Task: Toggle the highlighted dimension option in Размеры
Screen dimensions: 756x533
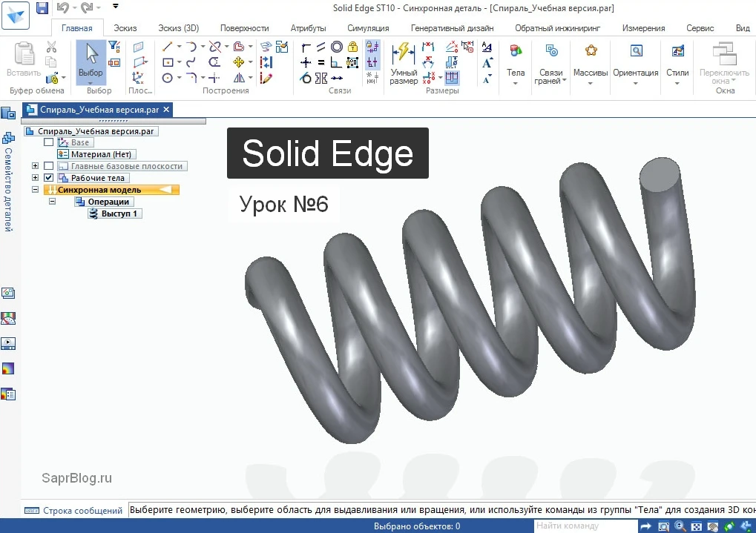Action: tap(452, 78)
